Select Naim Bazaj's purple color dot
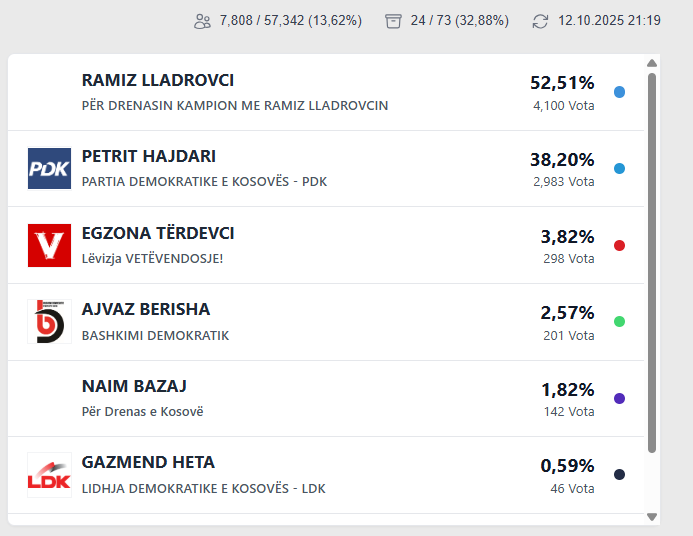Image resolution: width=693 pixels, height=536 pixels. pos(619,398)
